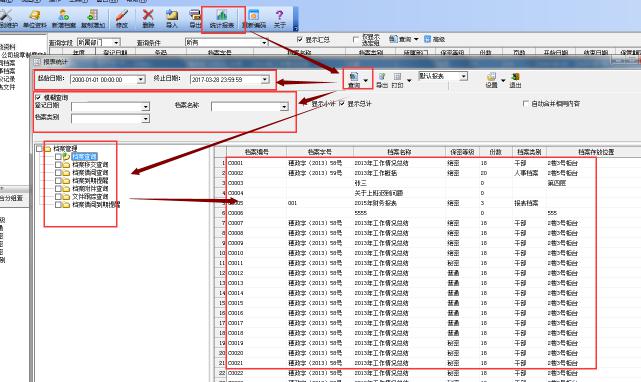The height and width of the screenshot is (382, 641).
Task: Select the 档案附件查询 tree item
Action: [x=90, y=189]
